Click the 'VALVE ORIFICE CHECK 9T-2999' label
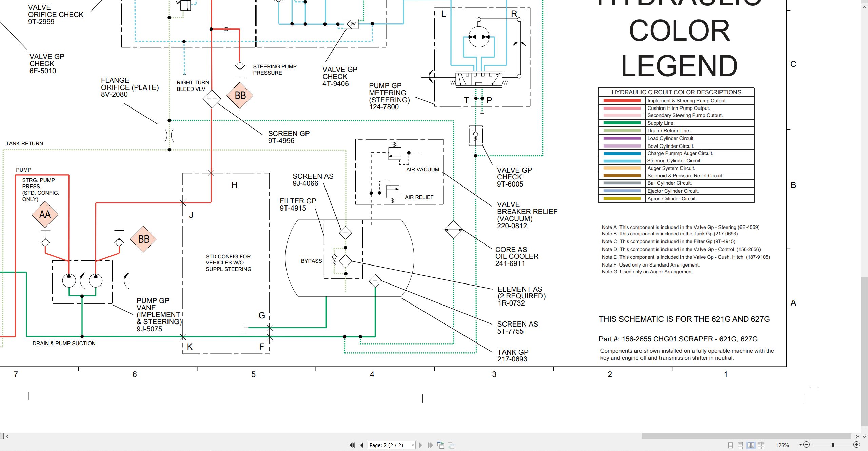This screenshot has width=868, height=451. point(56,14)
